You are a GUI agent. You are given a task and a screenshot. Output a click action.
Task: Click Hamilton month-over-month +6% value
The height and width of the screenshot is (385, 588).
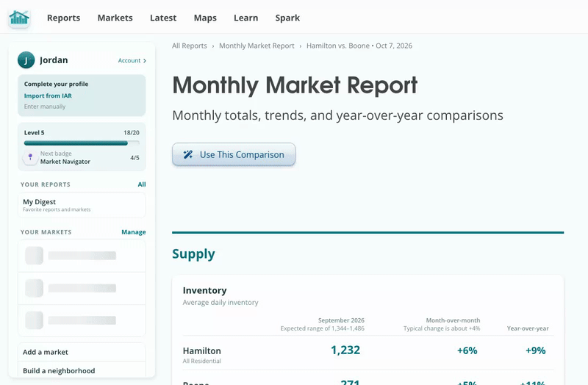coord(467,350)
